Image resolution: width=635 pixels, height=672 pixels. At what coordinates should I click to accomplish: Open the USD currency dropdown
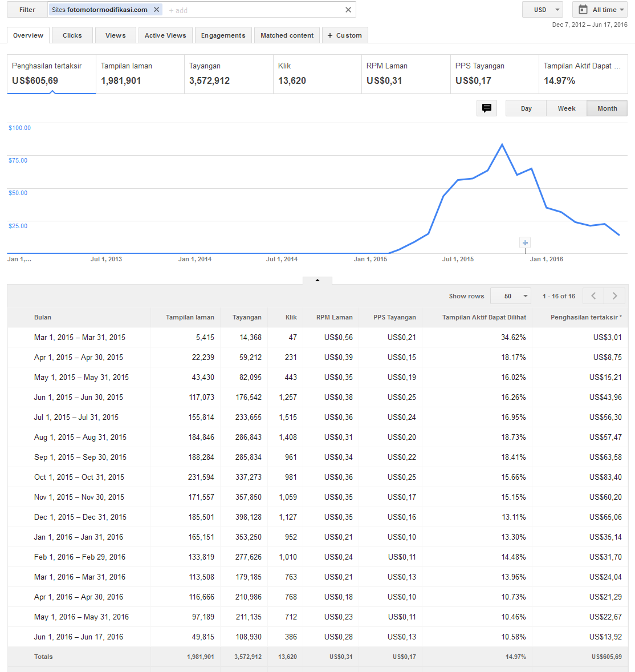point(542,10)
